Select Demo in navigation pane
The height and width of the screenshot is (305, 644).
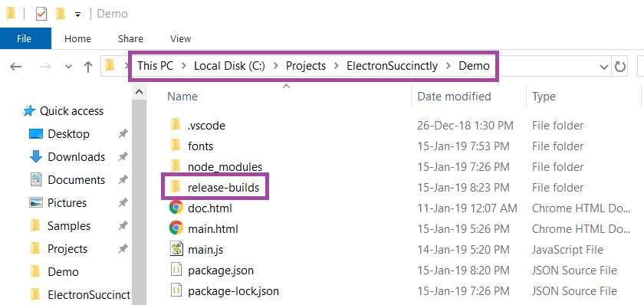[63, 272]
